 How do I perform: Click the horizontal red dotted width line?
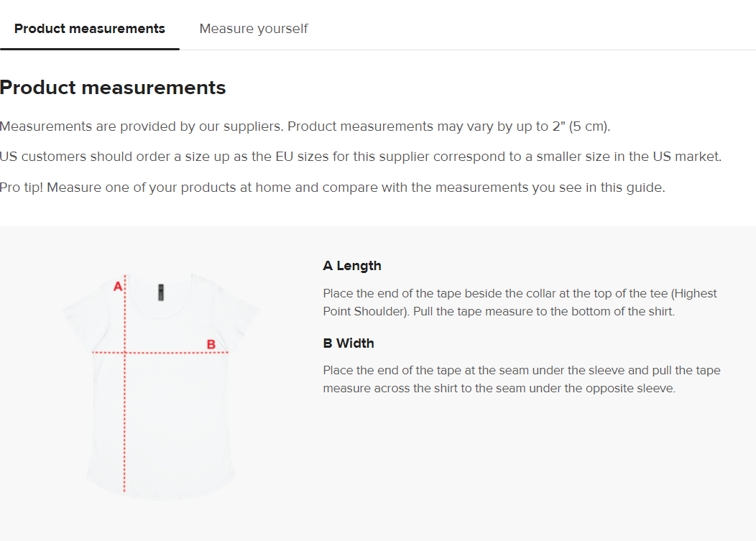[x=172, y=353]
